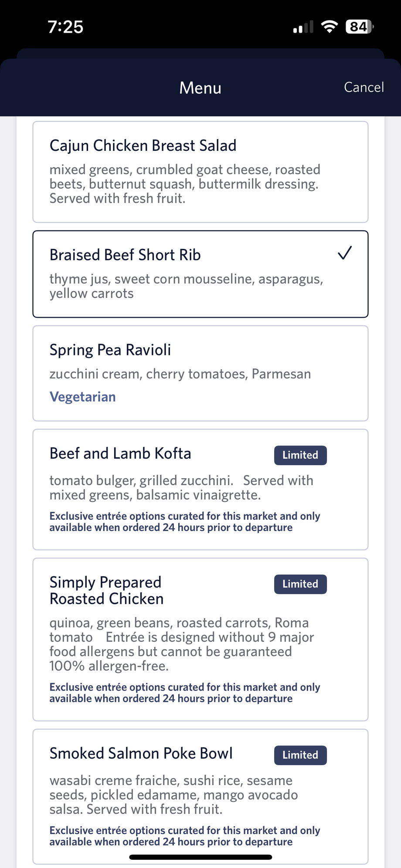Tap the checkmark on Braised Beef Short Rib
Viewport: 401px width, 868px height.
pos(344,253)
